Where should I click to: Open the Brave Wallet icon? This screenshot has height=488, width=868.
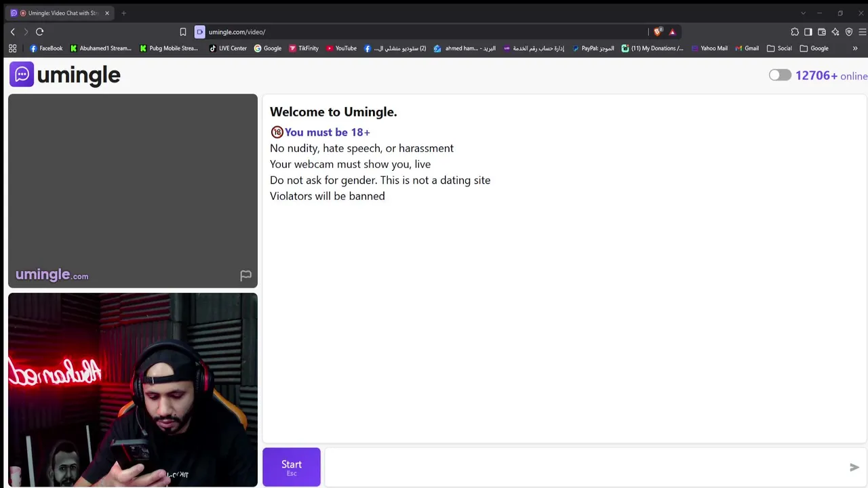tap(822, 32)
